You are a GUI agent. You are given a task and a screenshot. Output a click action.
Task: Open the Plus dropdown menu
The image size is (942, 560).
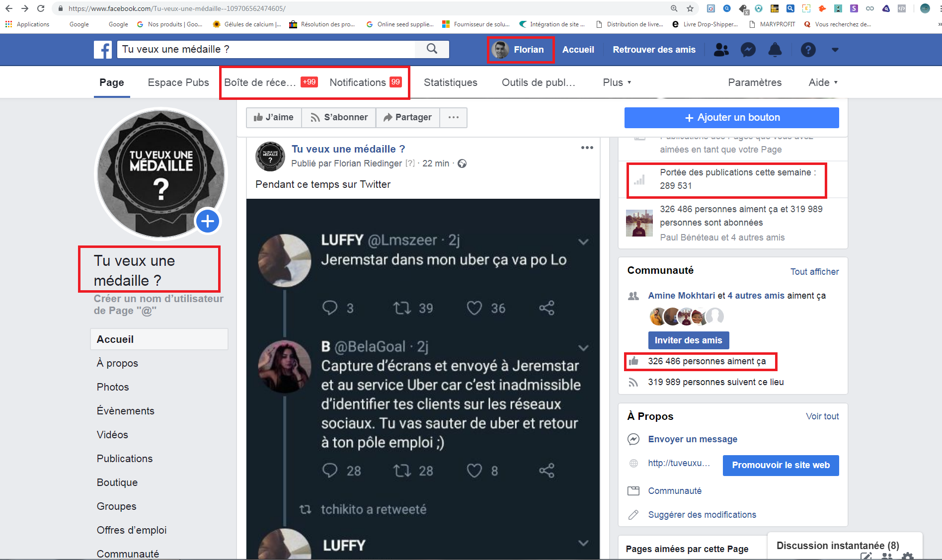coord(617,82)
